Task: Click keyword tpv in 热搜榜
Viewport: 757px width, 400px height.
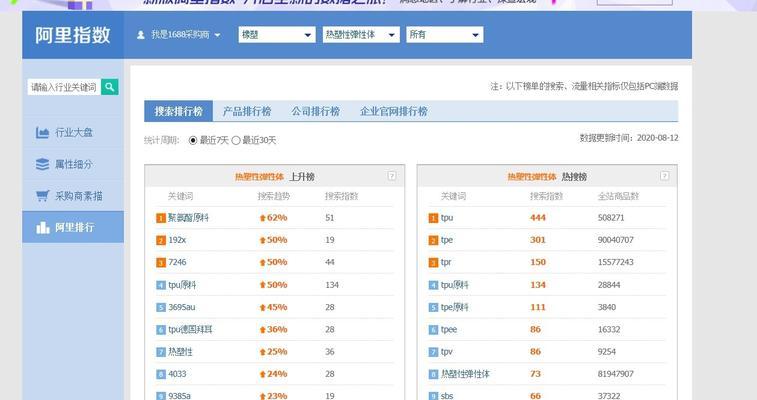Action: pos(447,352)
